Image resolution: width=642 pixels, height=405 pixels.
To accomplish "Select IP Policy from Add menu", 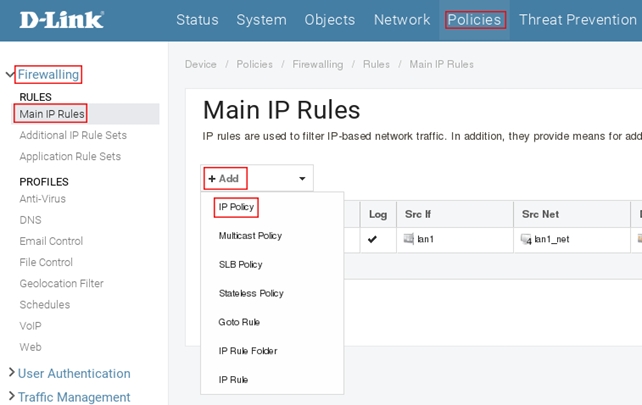I will point(237,207).
